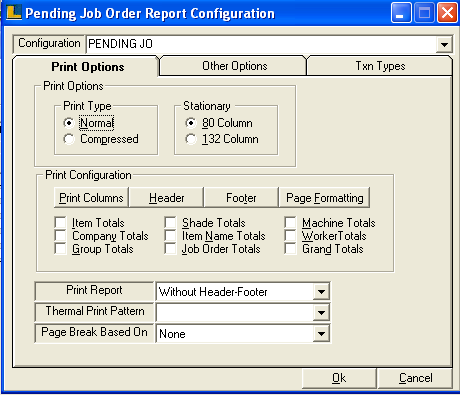
Task: Enable Shade Totals checkbox
Action: (x=170, y=222)
